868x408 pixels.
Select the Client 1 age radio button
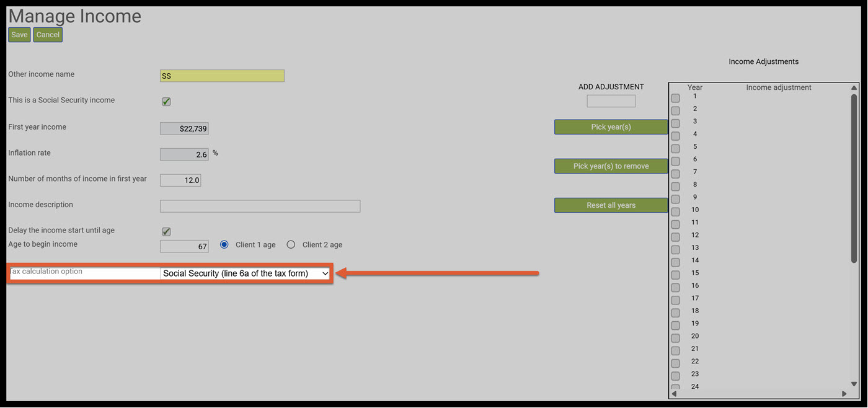tap(224, 245)
